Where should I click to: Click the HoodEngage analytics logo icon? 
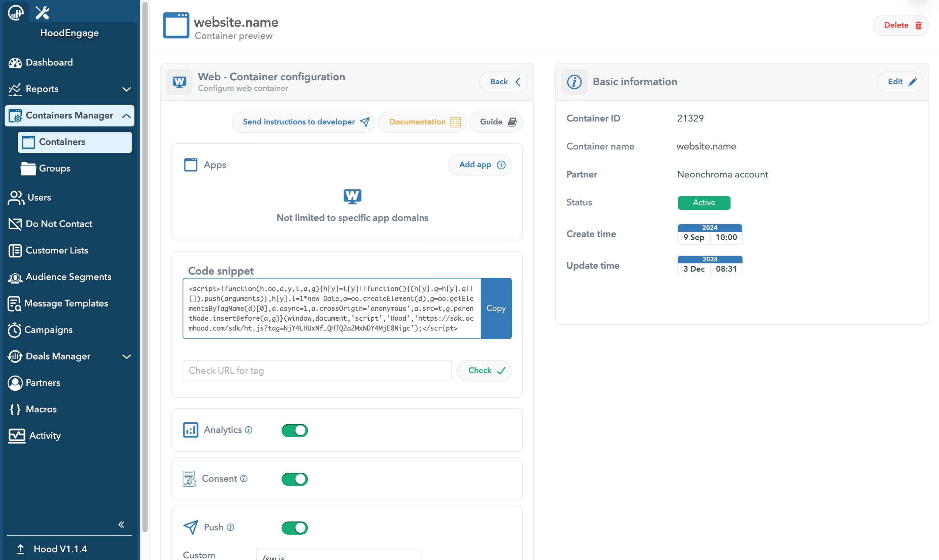[15, 13]
